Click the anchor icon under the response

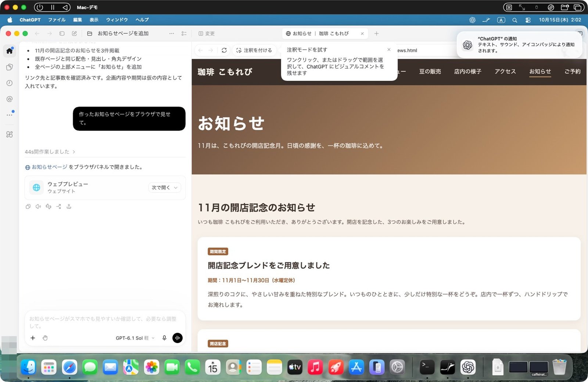(69, 207)
